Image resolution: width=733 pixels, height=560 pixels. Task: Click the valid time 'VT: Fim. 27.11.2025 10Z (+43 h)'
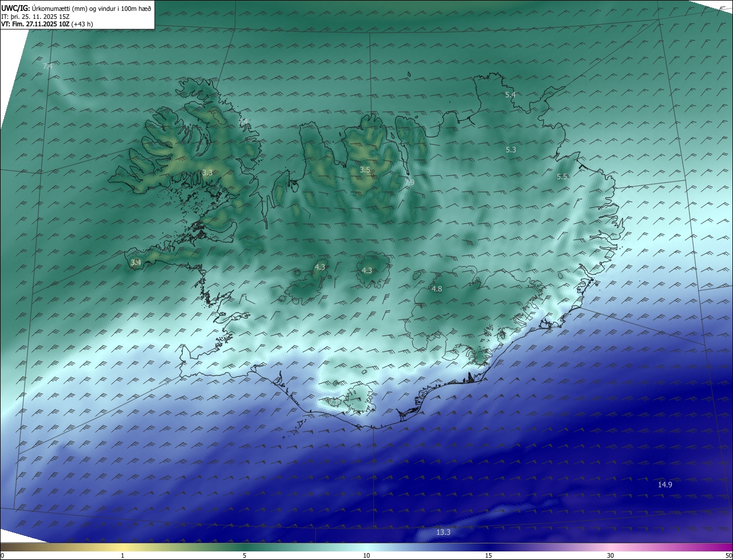(47, 24)
